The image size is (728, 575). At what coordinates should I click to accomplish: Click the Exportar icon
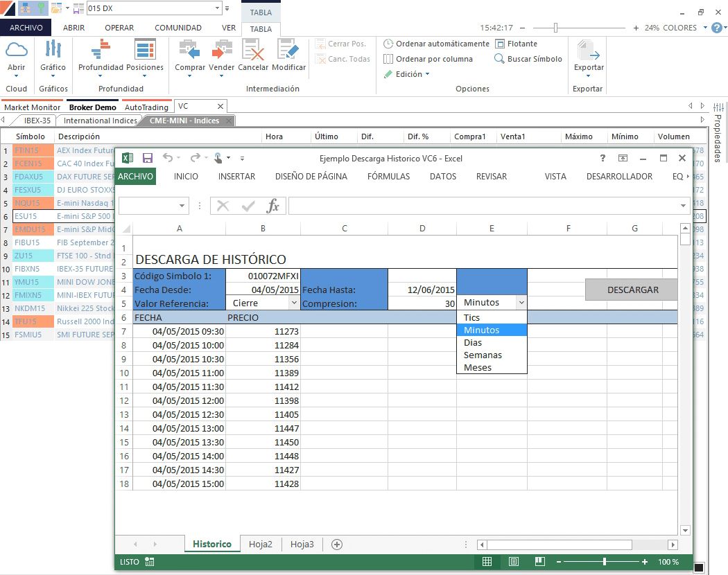(588, 50)
